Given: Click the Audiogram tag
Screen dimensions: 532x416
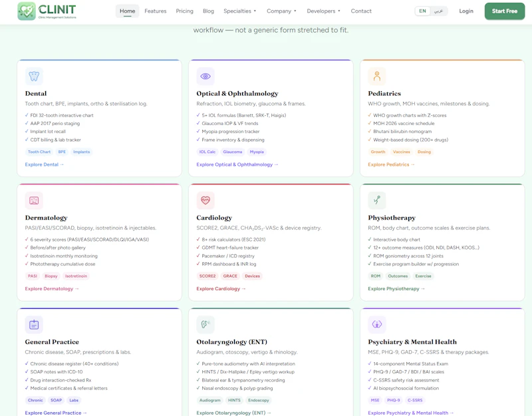Looking at the screenshot, I should (209, 401).
